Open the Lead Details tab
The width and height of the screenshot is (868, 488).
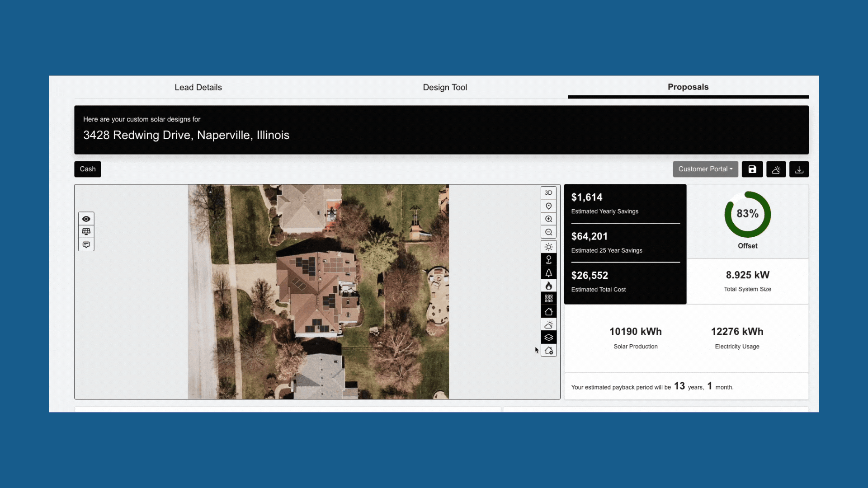pos(198,87)
